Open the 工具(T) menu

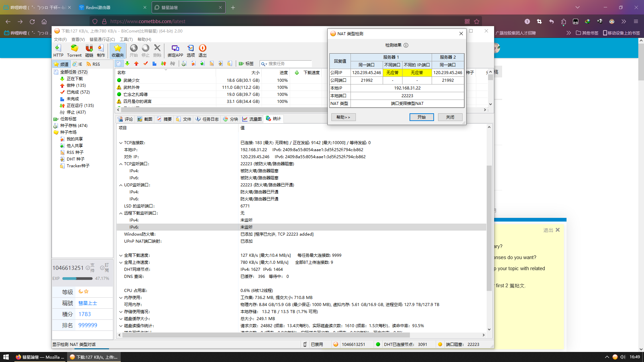(126, 40)
